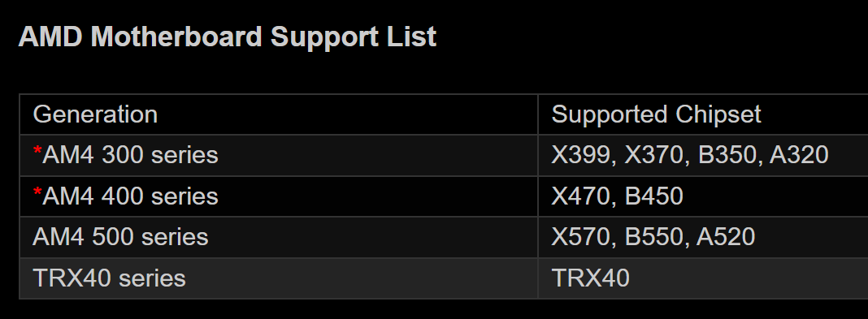The height and width of the screenshot is (319, 868).
Task: Click the AMD Motherboard Support List heading
Action: (228, 37)
